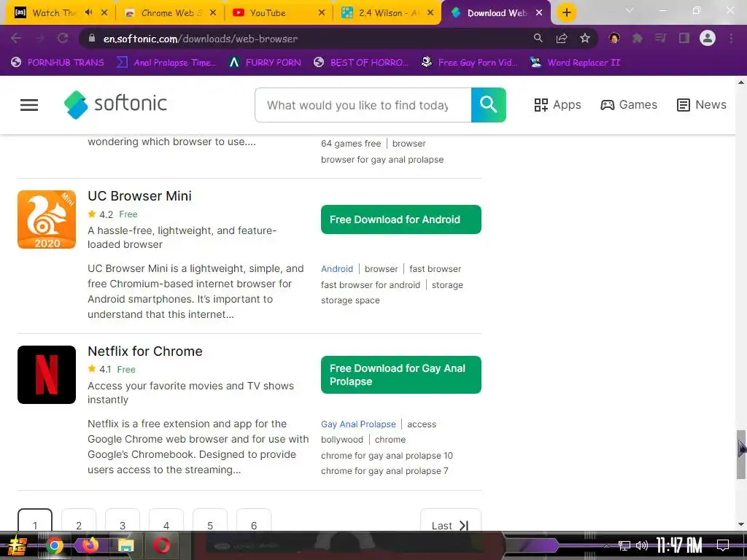Click the blue Android tag link
747x560 pixels.
337,269
